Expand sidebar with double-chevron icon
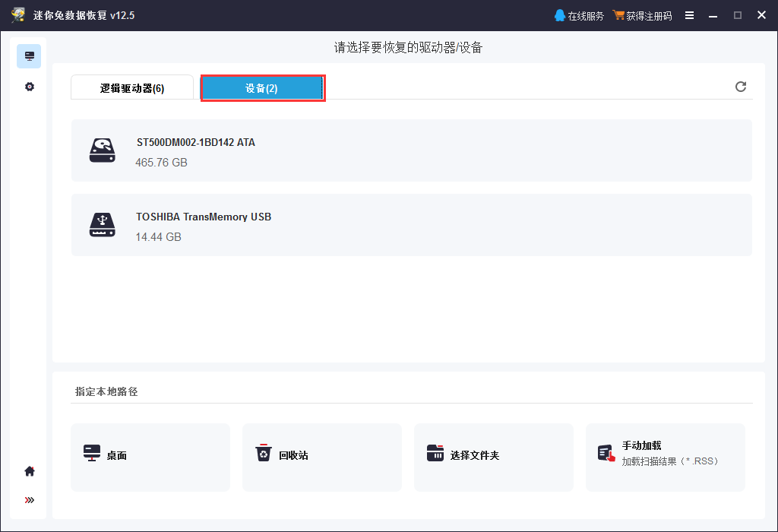This screenshot has width=778, height=532. [x=30, y=500]
